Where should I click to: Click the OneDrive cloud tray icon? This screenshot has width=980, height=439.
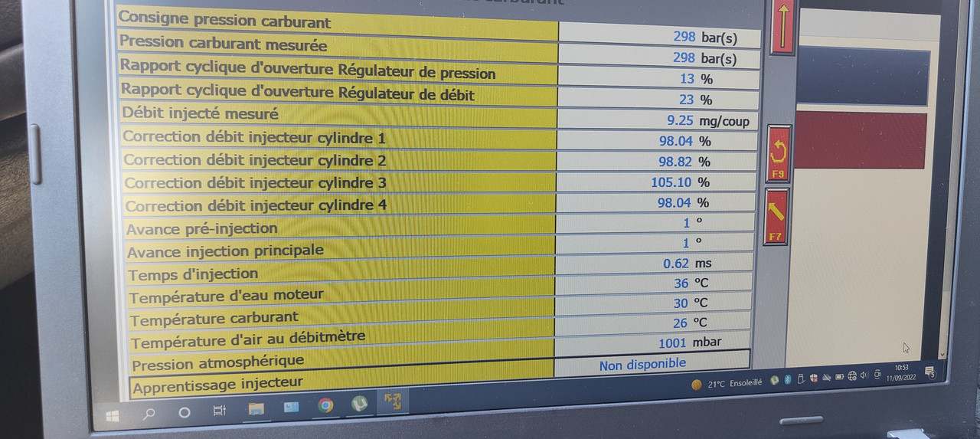827,378
